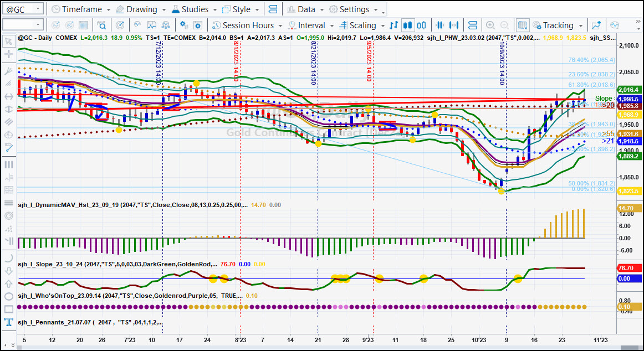Select the up arrow drawing tool
644x351 pixels.
tap(8, 284)
